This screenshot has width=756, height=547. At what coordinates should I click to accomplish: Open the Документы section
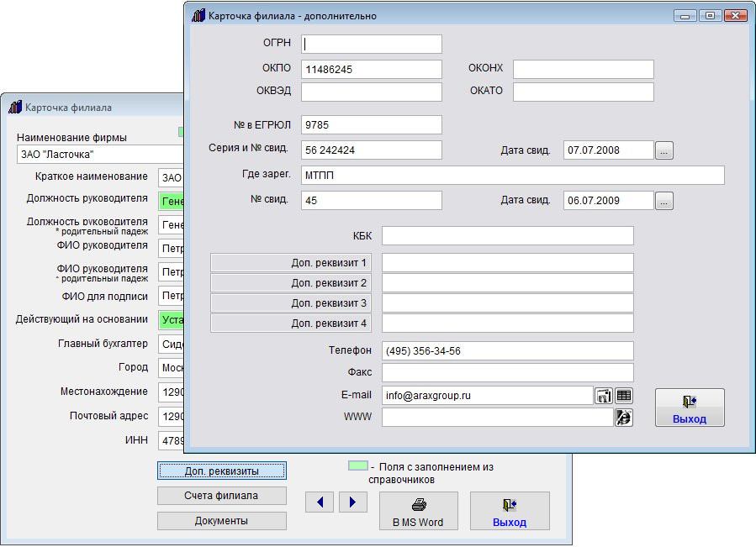[221, 521]
